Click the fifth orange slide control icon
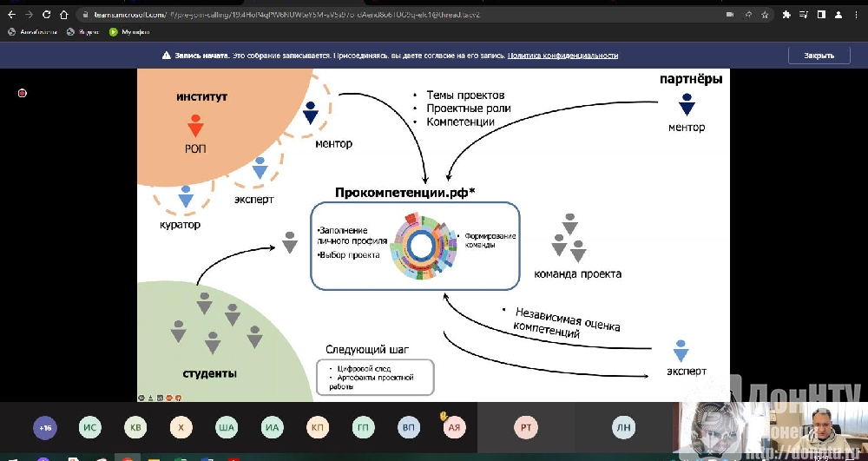868x461 pixels. (178, 398)
